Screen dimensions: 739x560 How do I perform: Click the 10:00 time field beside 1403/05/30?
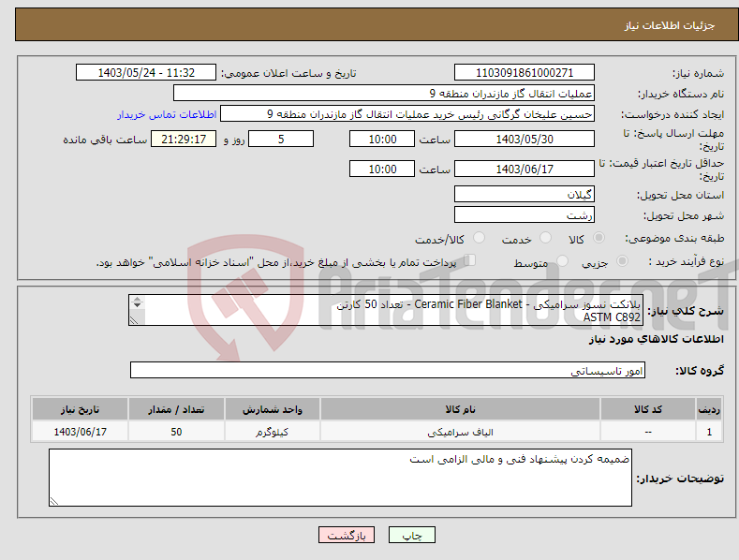[x=382, y=139]
